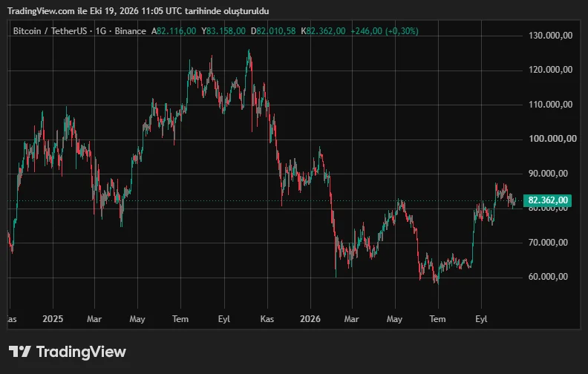This screenshot has height=374, width=588.
Task: Click the current price label 82.362,00
Action: pyautogui.click(x=547, y=200)
